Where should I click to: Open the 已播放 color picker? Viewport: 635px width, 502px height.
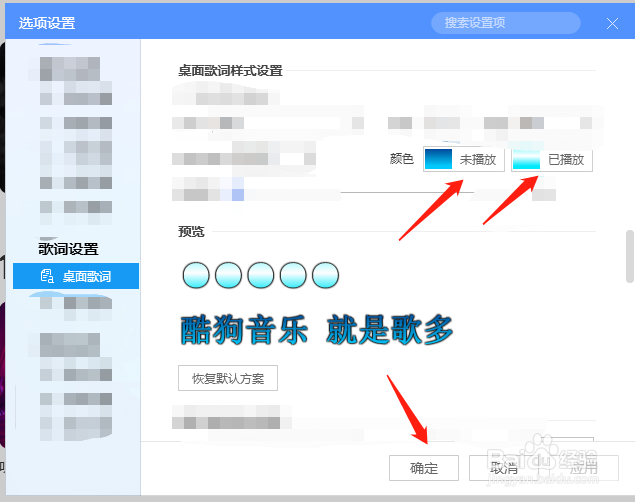click(x=552, y=160)
